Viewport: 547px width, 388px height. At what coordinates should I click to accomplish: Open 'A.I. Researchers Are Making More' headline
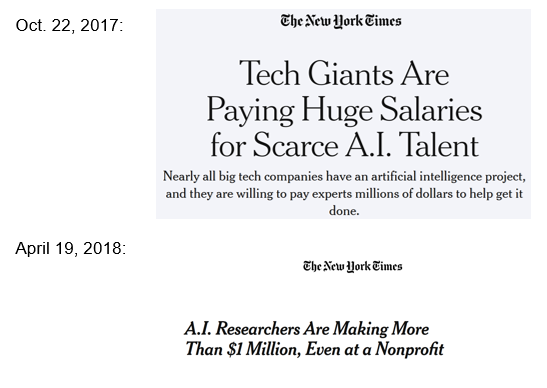306,329
